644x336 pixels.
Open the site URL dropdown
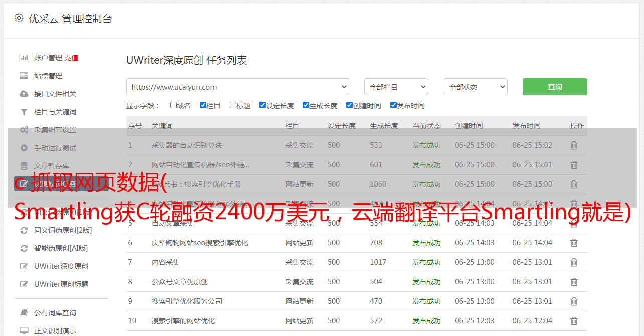coord(238,87)
